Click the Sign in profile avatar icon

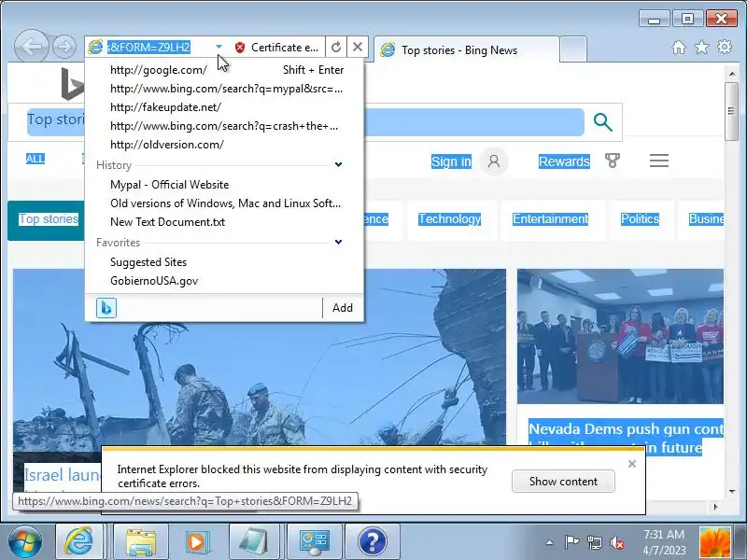click(494, 161)
